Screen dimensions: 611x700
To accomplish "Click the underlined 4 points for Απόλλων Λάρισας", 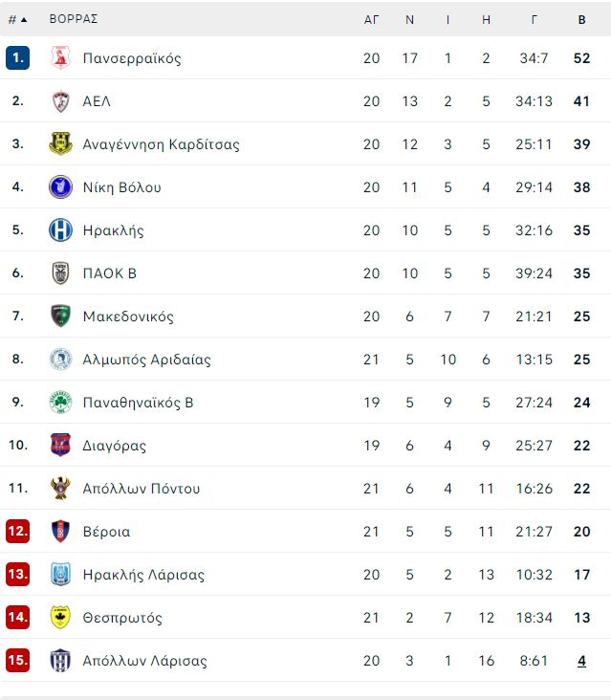I will [x=581, y=660].
